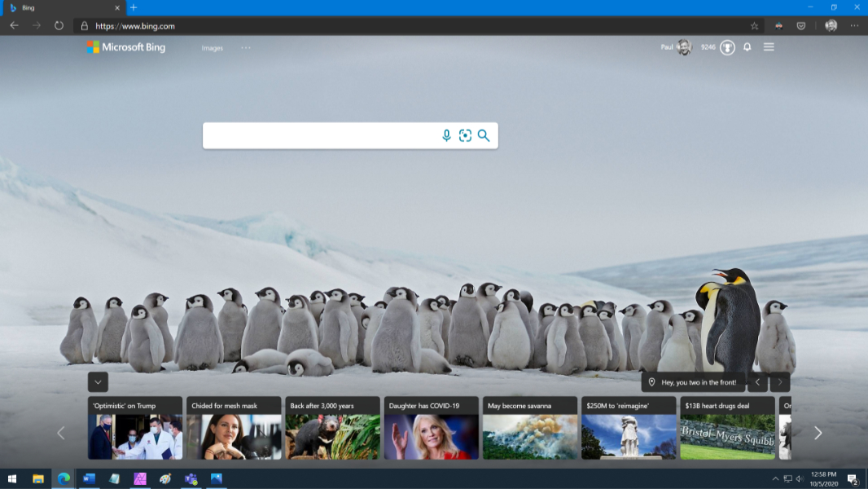Open ''Optimistic' on Trump' news card
Image resolution: width=868 pixels, height=489 pixels.
coord(135,428)
